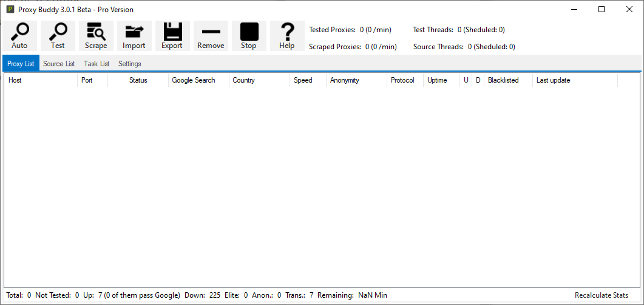
Task: Open the Settings tab
Action: click(x=130, y=64)
